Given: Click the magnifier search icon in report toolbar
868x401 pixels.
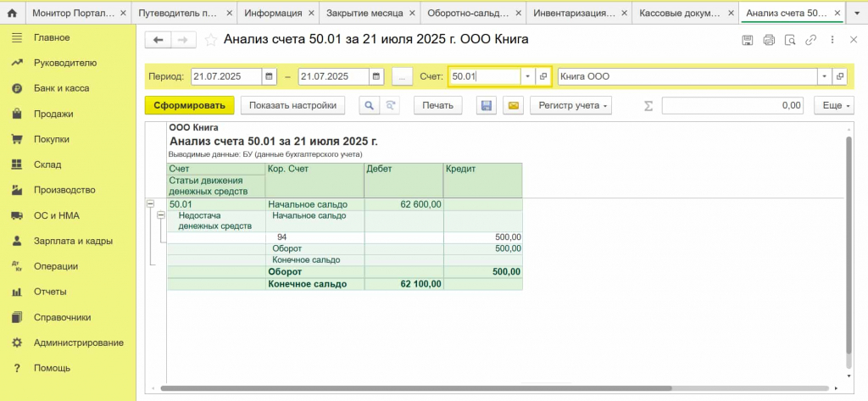Looking at the screenshot, I should point(369,105).
